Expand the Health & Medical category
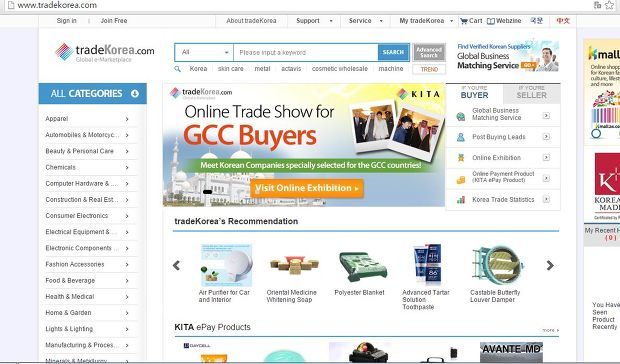The width and height of the screenshot is (620, 364). tap(127, 297)
